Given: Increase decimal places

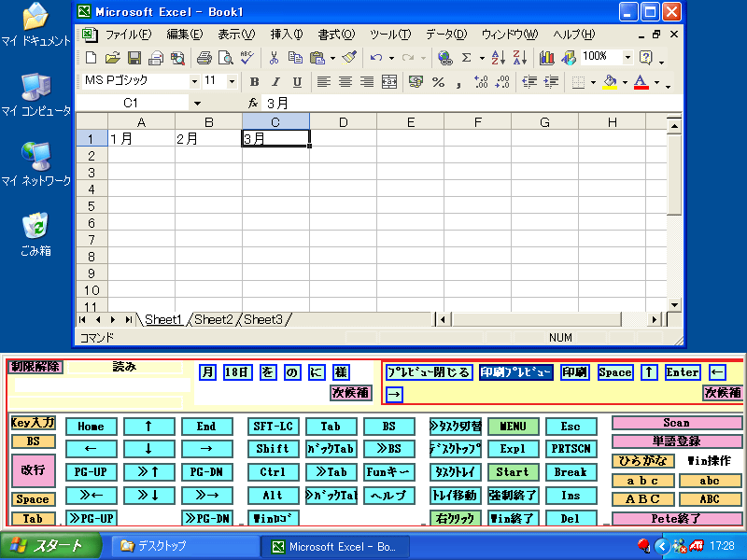Looking at the screenshot, I should [481, 82].
